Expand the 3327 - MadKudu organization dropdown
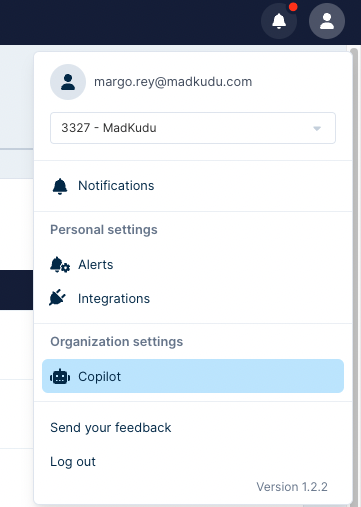The width and height of the screenshot is (361, 507). coord(193,128)
